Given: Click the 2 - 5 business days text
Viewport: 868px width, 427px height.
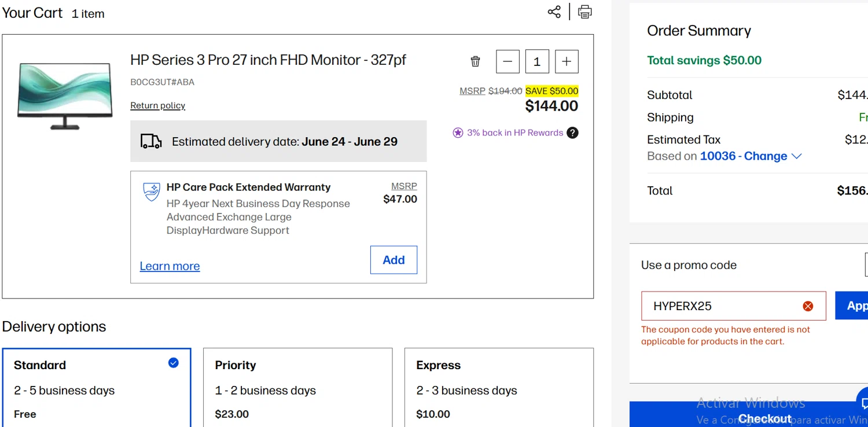Looking at the screenshot, I should pos(64,391).
